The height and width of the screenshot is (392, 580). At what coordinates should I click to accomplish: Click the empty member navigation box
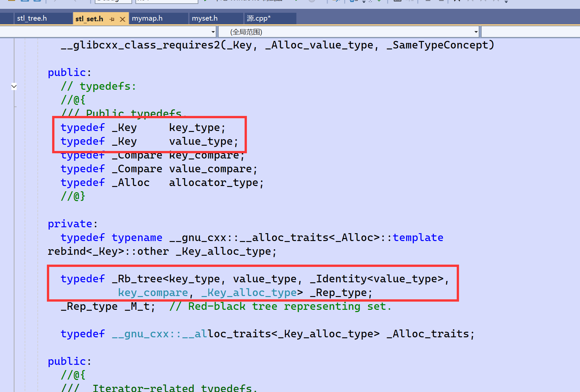pos(530,32)
